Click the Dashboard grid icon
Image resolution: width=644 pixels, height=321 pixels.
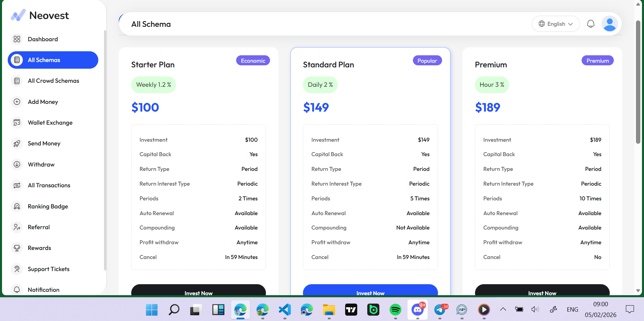coord(17,39)
